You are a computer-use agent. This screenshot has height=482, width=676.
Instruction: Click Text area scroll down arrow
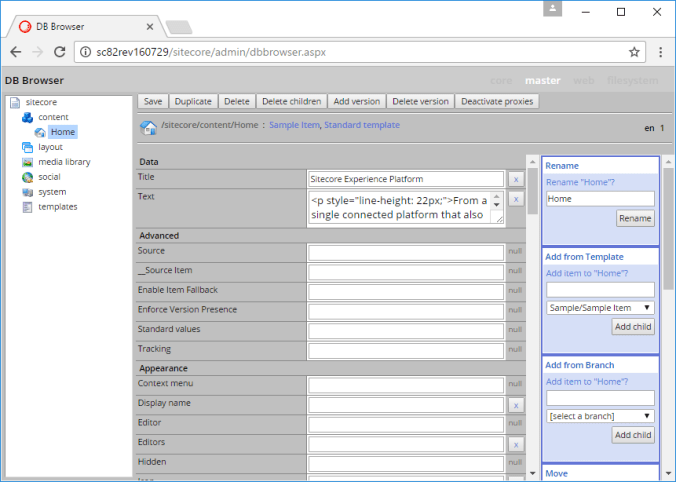pyautogui.click(x=497, y=205)
